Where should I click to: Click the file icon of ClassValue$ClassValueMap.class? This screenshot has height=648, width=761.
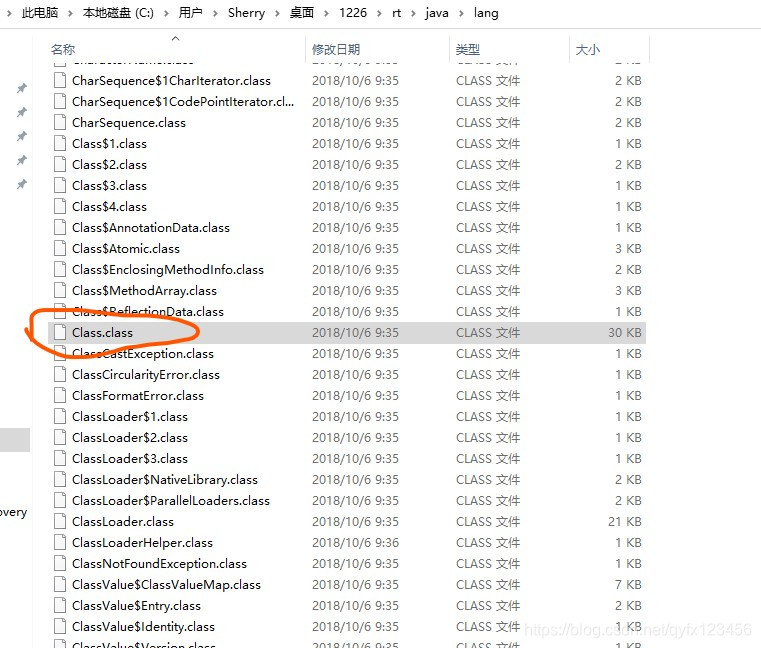[x=60, y=584]
